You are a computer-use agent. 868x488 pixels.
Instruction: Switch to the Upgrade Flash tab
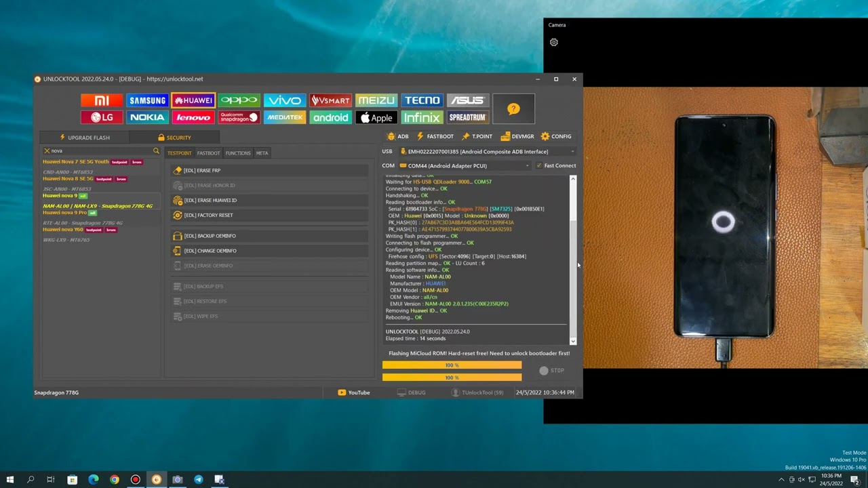(x=84, y=138)
